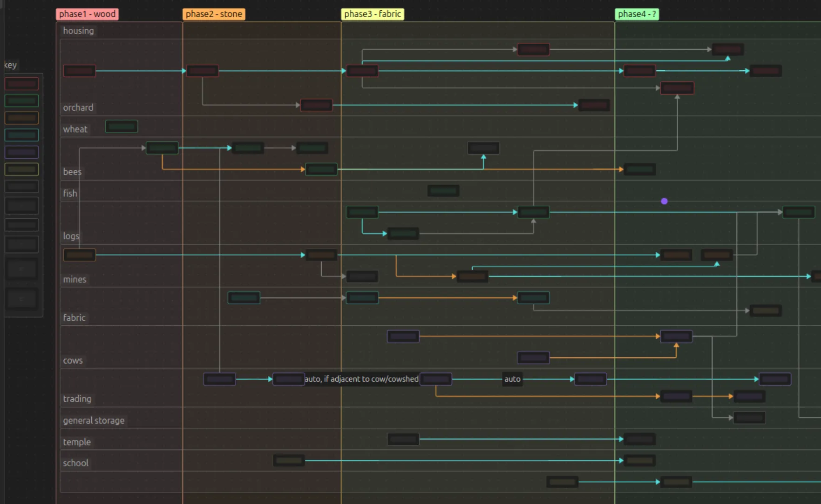Click the short 'auto' edge label
The height and width of the screenshot is (504, 821).
(512, 379)
